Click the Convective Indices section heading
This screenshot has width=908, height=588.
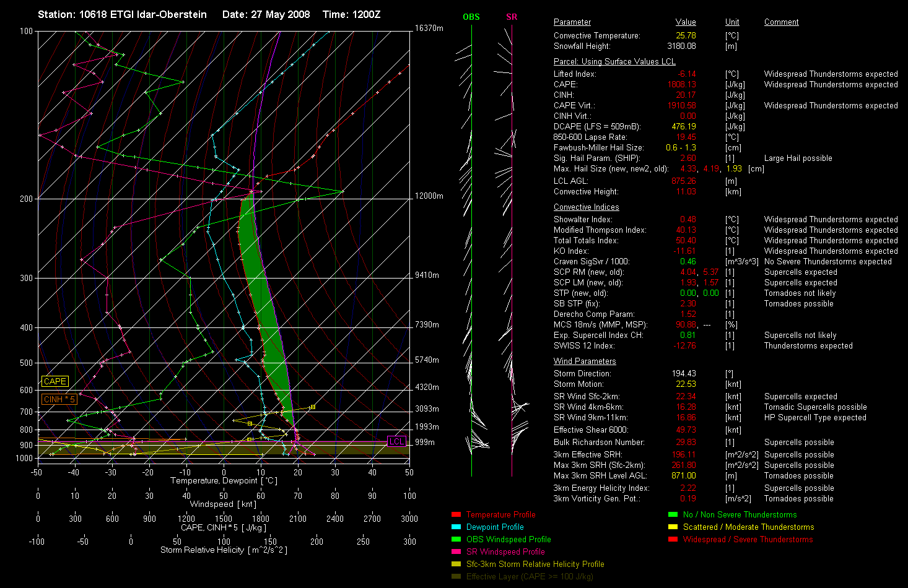[587, 207]
